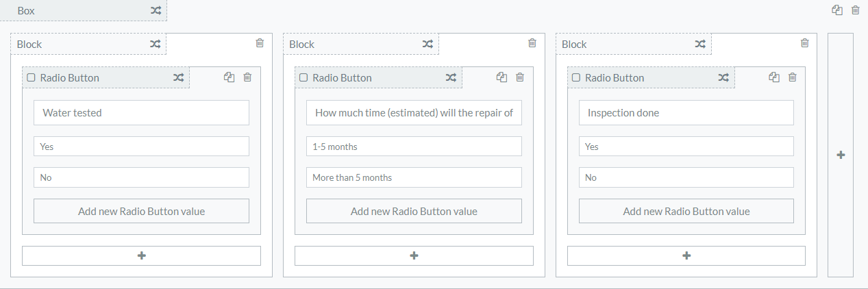
Task: Delete the first Block containing Water tested
Action: (x=260, y=43)
